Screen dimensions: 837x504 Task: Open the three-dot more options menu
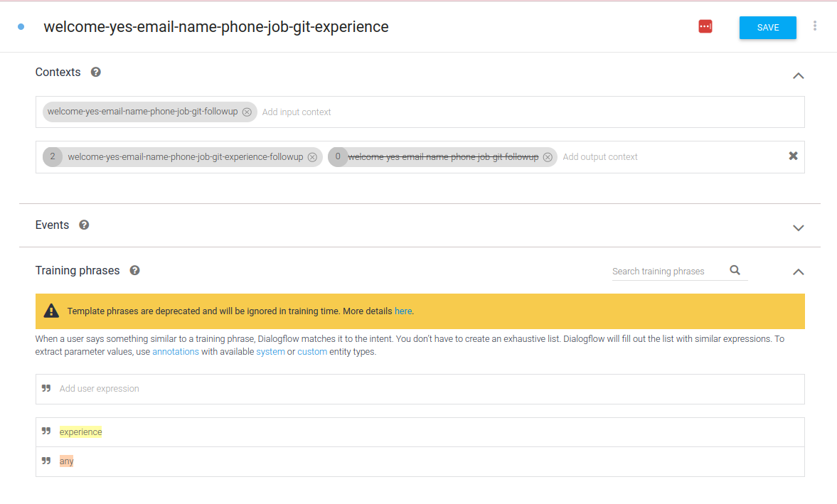point(815,26)
